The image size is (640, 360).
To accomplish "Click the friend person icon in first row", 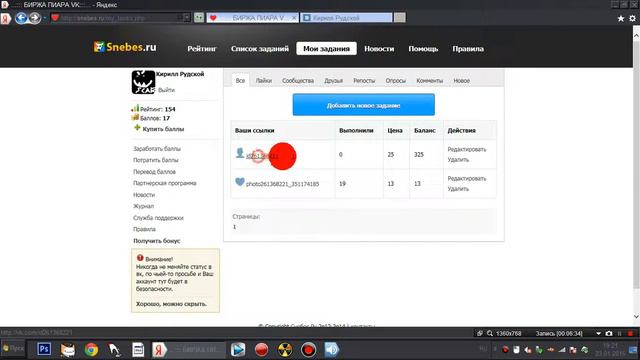I will (240, 153).
